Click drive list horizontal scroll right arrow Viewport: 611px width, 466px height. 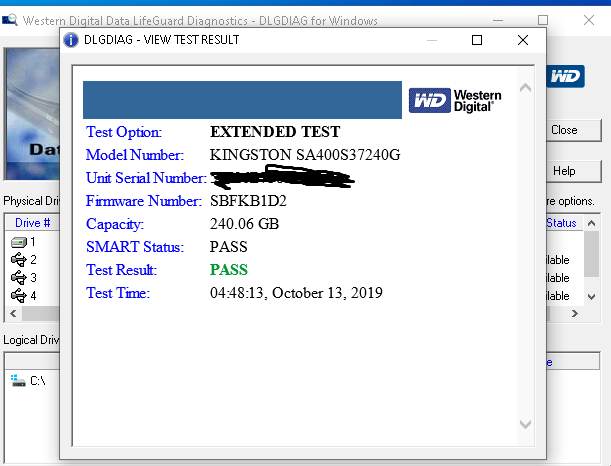click(x=574, y=313)
